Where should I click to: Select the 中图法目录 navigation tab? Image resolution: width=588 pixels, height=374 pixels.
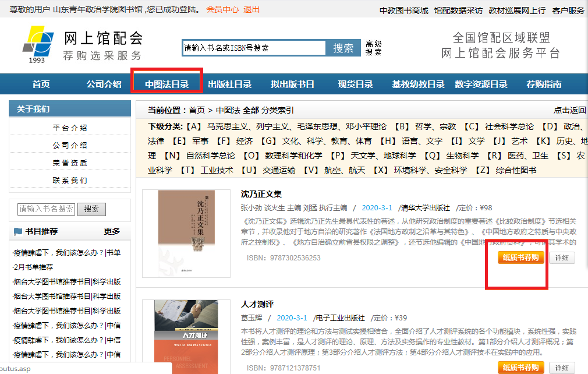167,84
